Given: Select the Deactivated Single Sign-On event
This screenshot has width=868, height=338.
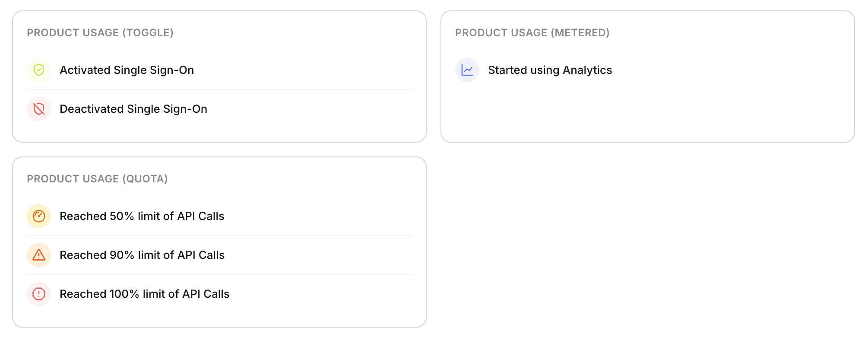Looking at the screenshot, I should point(133,109).
